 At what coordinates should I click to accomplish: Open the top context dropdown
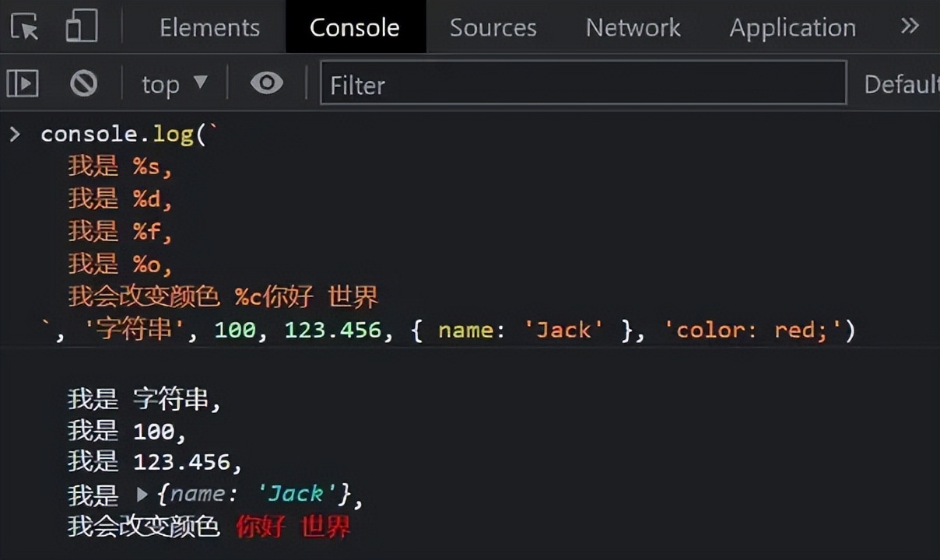click(175, 84)
